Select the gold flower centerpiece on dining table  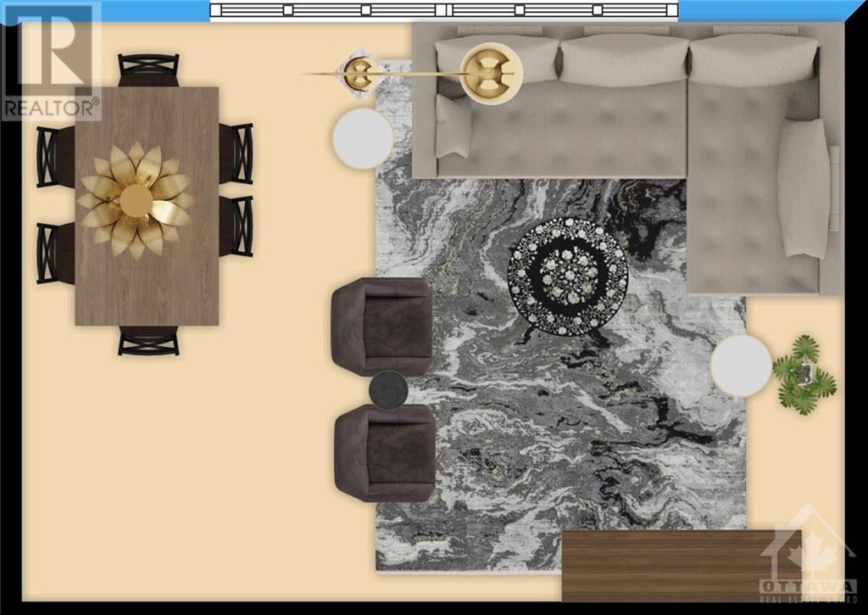[136, 201]
